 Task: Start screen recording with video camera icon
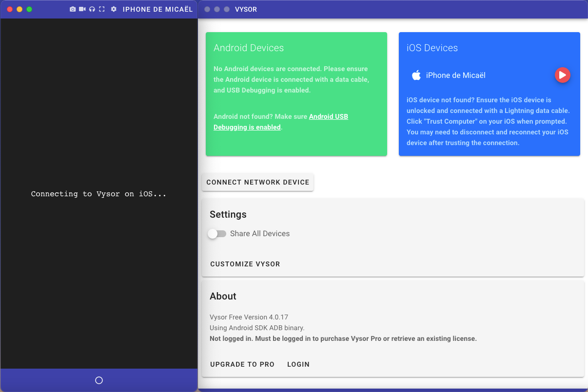click(x=82, y=9)
